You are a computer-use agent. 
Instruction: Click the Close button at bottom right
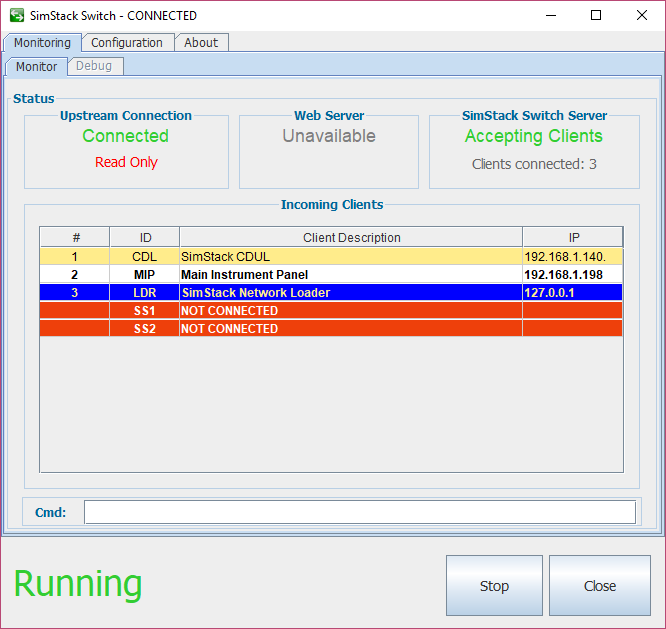[x=600, y=586]
